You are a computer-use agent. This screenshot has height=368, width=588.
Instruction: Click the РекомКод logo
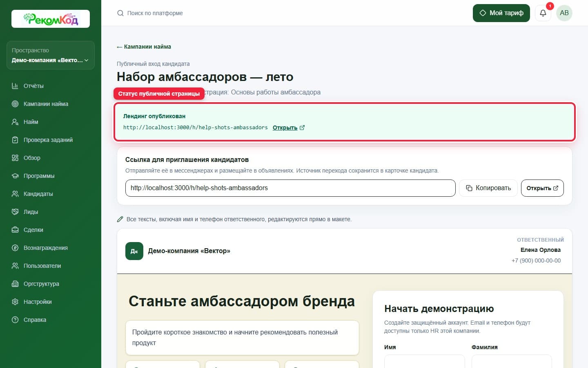pyautogui.click(x=51, y=19)
